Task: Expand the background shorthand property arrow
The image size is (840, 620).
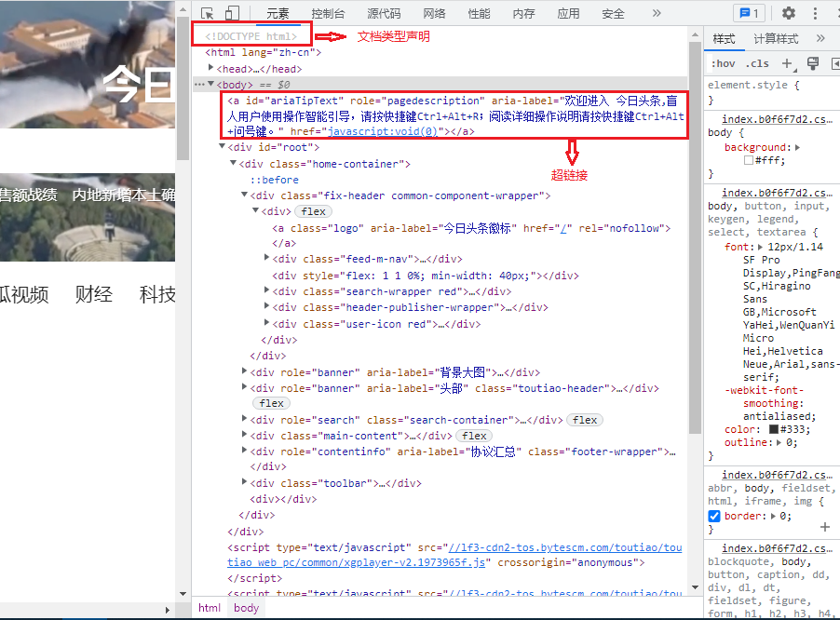Action: point(797,147)
